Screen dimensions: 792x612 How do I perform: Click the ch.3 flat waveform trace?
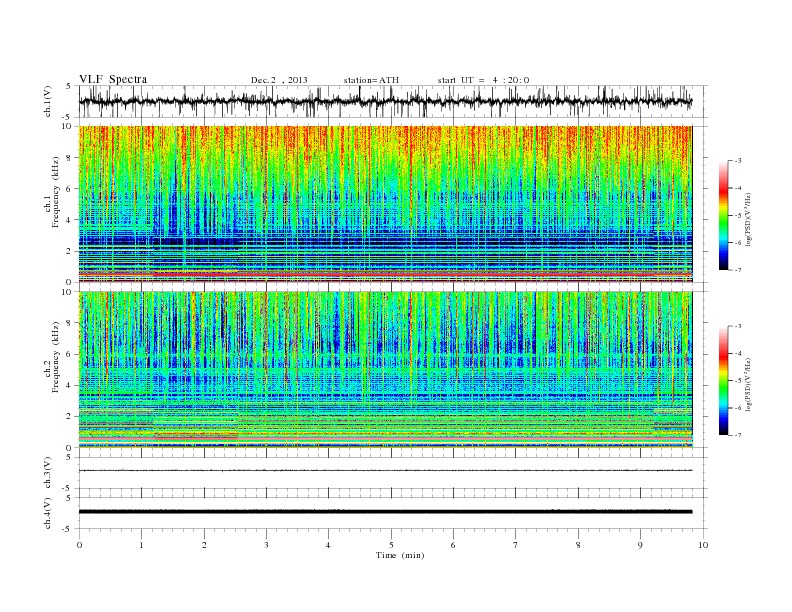coord(385,471)
